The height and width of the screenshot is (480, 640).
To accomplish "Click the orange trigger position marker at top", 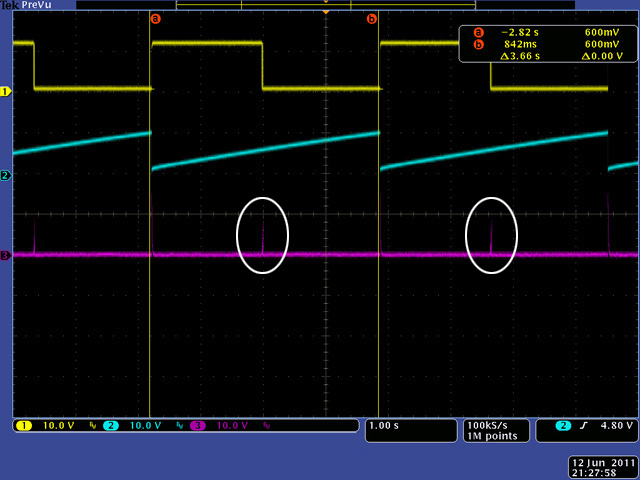I will pos(326,11).
